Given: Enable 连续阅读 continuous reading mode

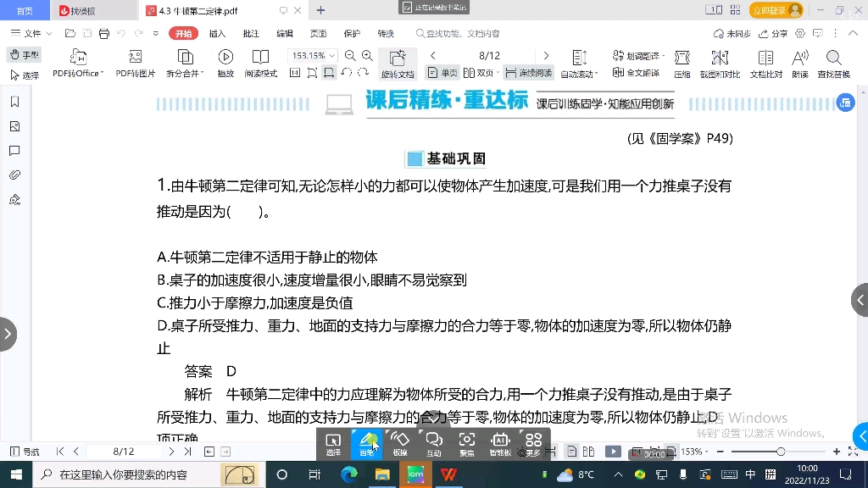Looking at the screenshot, I should [x=527, y=73].
